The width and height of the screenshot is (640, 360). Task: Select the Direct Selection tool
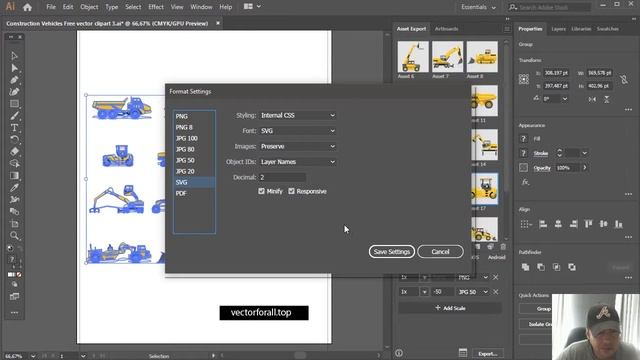click(14, 68)
